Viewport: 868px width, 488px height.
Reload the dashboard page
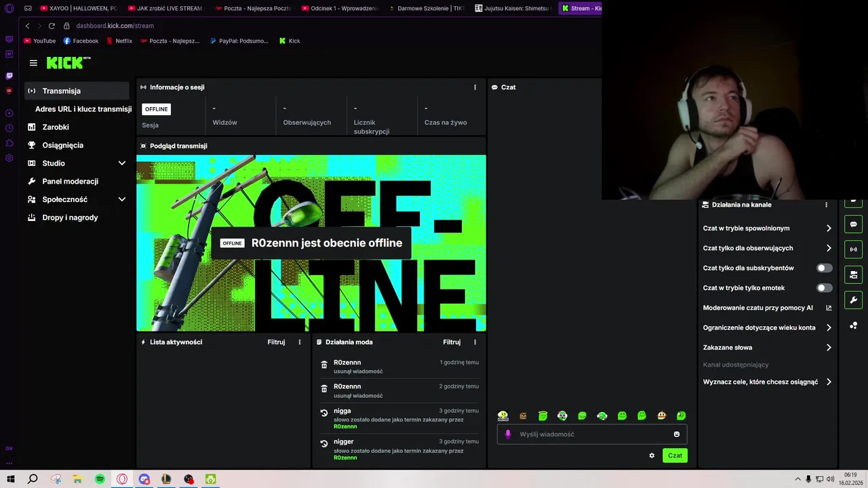(52, 26)
